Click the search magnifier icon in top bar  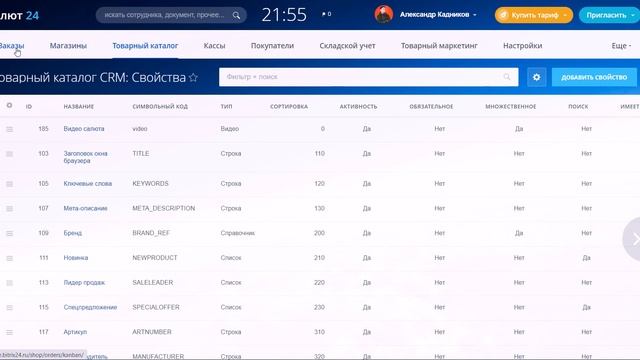pos(236,15)
